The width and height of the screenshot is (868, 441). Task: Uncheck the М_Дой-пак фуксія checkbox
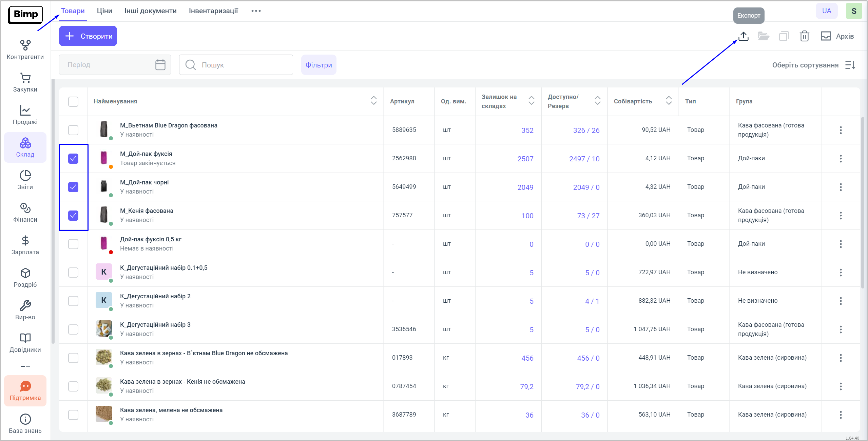(73, 158)
